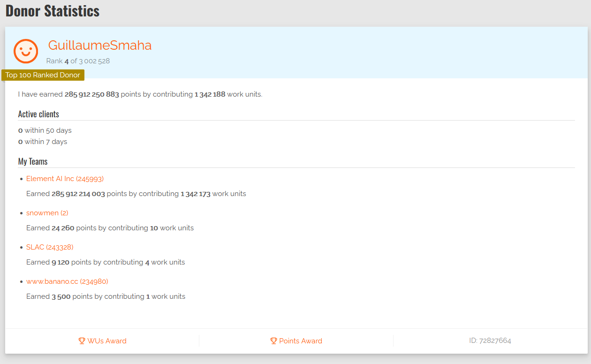Open the Element AI Inc team link
591x364 pixels.
click(65, 179)
